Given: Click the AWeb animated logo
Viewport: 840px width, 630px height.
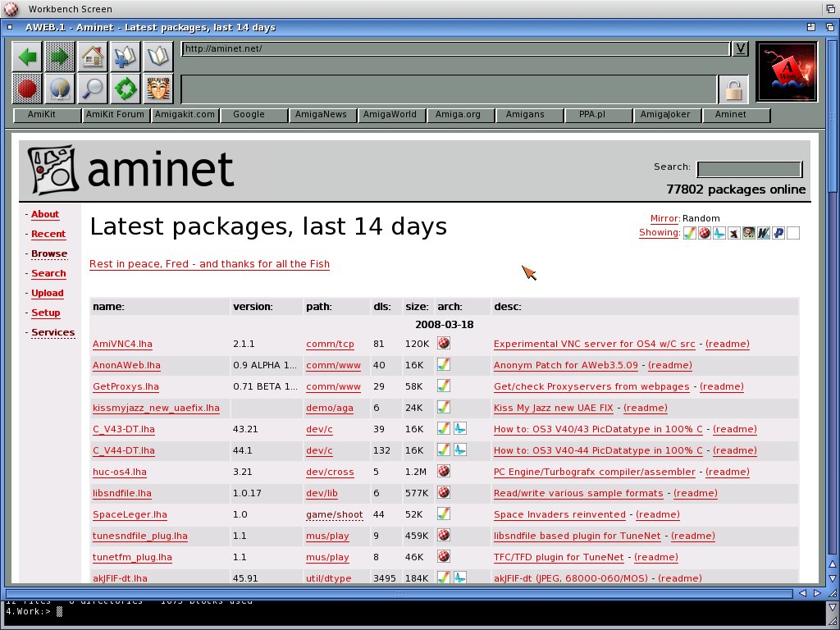Looking at the screenshot, I should point(787,72).
